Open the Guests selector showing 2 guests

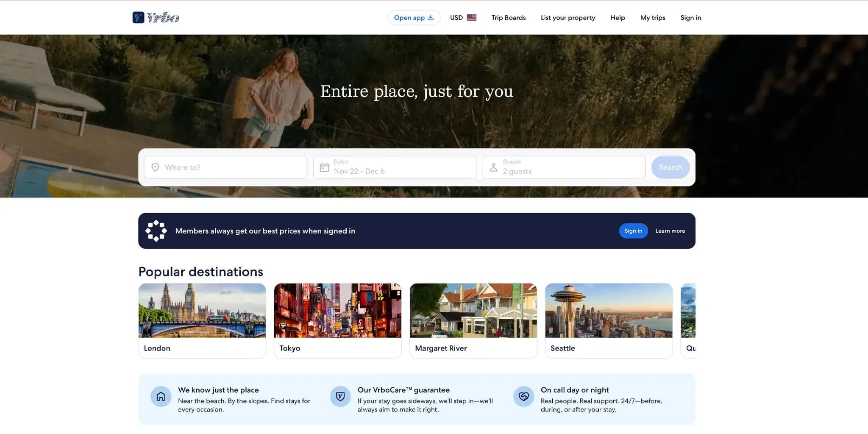pyautogui.click(x=564, y=167)
